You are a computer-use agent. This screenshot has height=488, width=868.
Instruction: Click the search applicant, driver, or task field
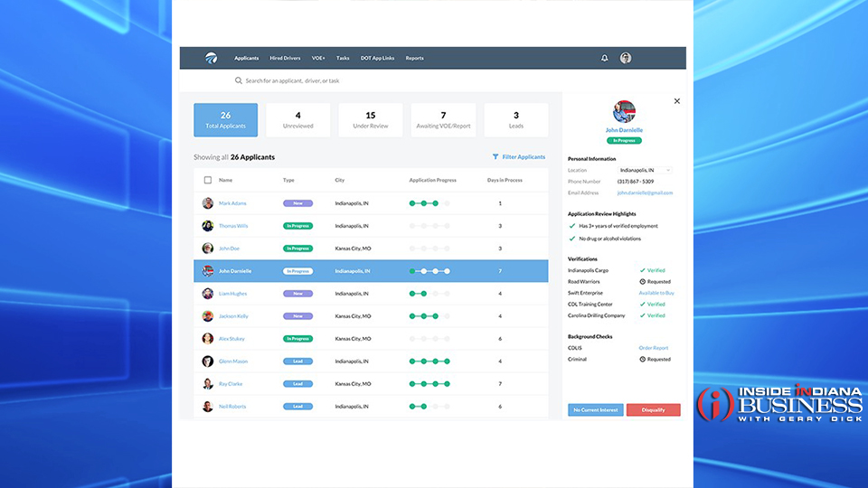(292, 80)
